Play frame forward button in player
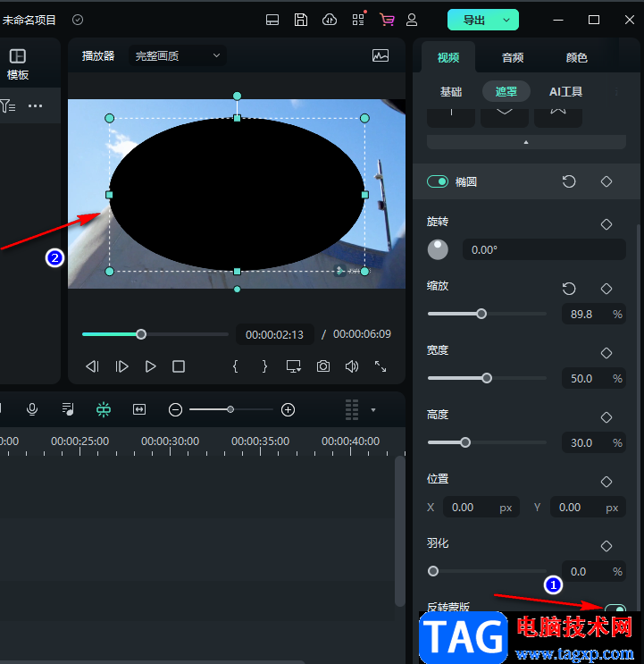Viewport: 644px width, 664px height. click(121, 366)
